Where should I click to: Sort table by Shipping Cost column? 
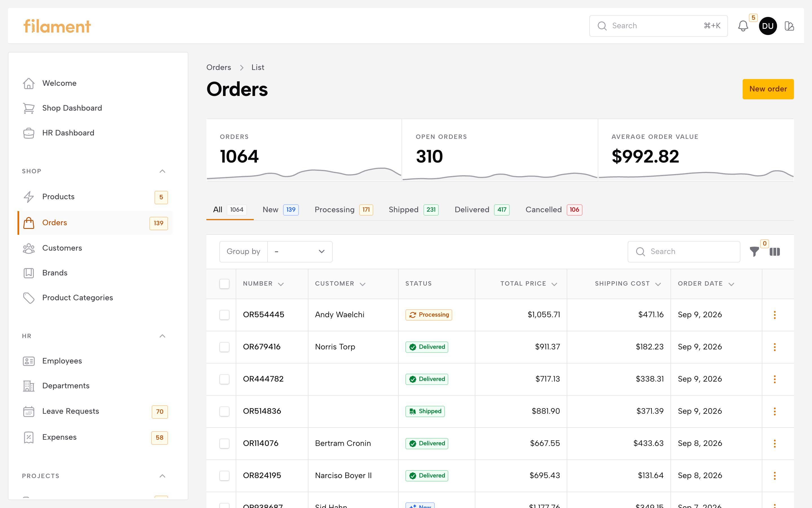(x=628, y=284)
